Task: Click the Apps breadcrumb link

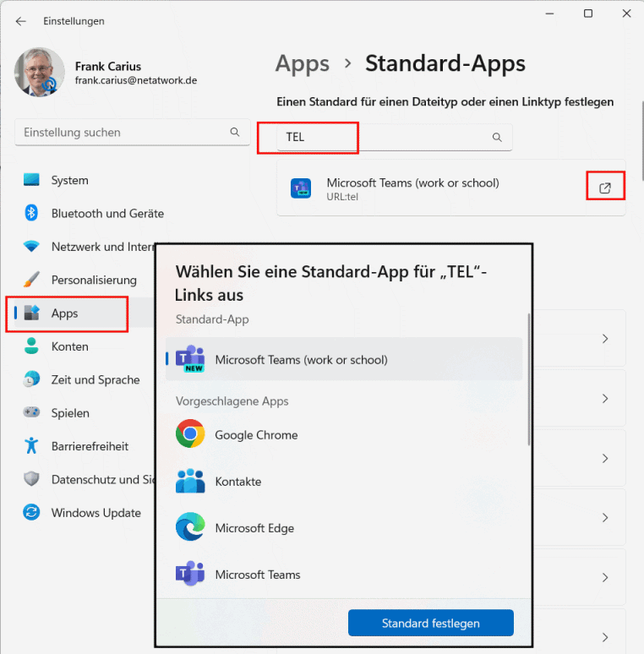Action: point(303,64)
